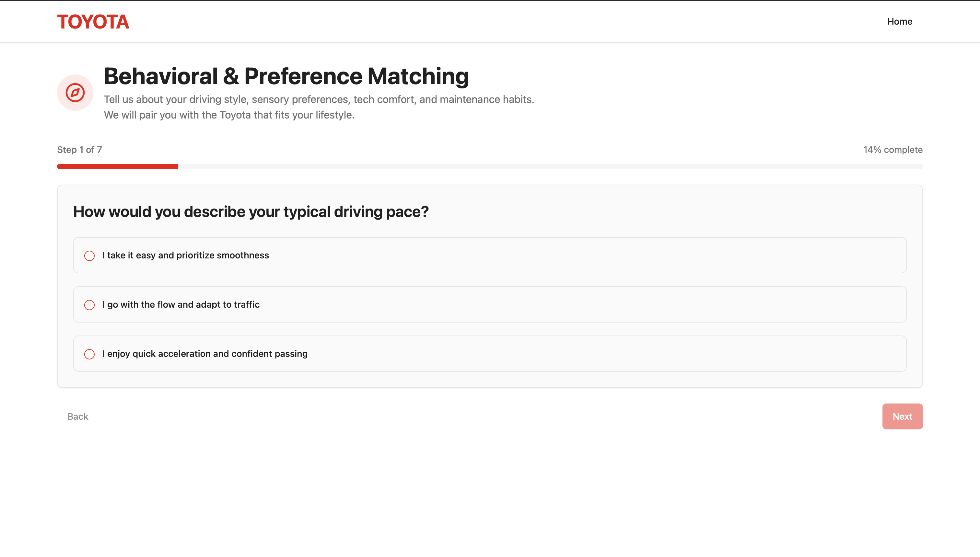Screen dimensions: 980x557
Task: Click the unfilled part of the progress bar
Action: (551, 166)
